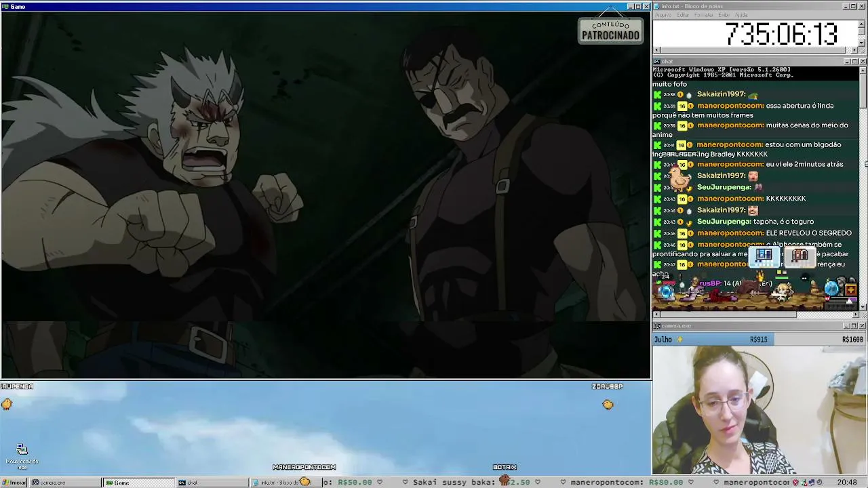Click the R$1600 goal amount

pos(852,340)
